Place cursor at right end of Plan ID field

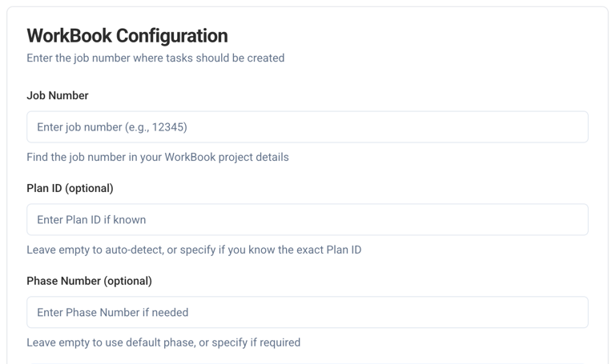(x=577, y=220)
